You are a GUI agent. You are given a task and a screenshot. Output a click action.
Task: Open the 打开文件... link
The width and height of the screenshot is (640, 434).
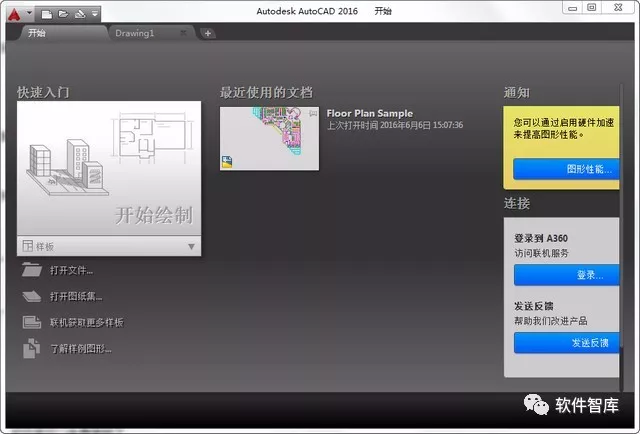pyautogui.click(x=71, y=270)
